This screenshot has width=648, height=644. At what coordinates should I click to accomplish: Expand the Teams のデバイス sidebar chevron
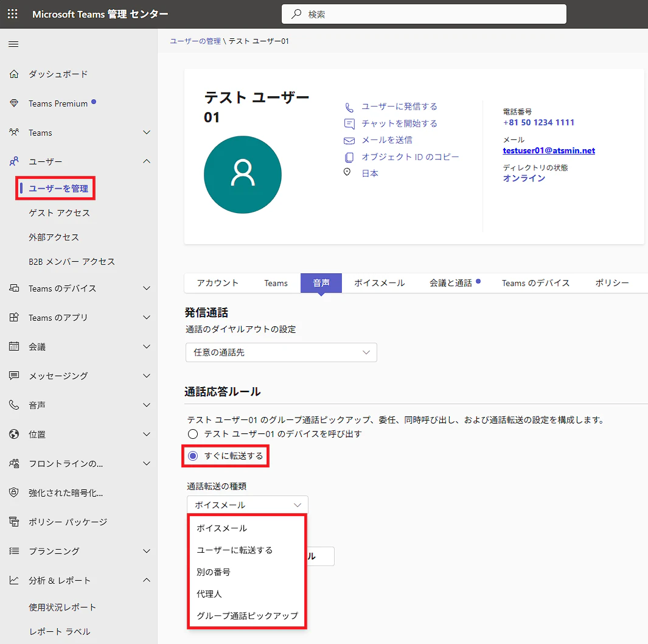pos(146,288)
